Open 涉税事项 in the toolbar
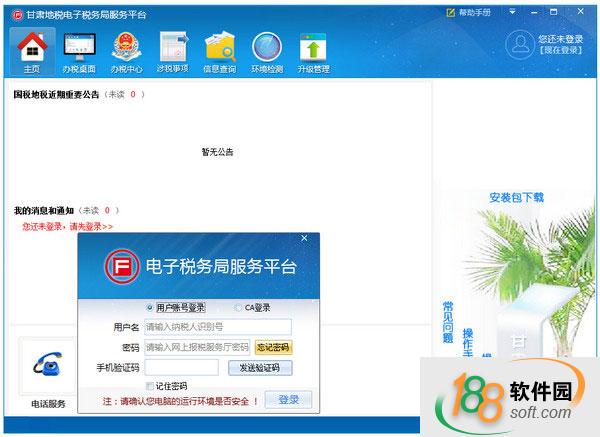Screen dimensions: 600x437 [x=173, y=48]
